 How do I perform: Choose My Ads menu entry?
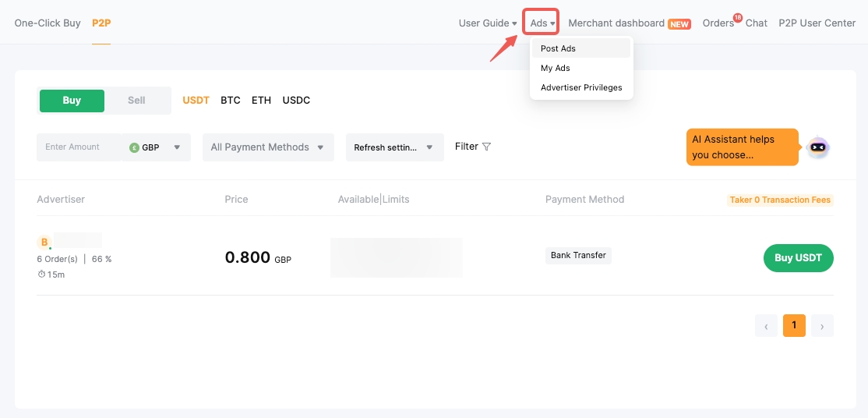coord(556,68)
